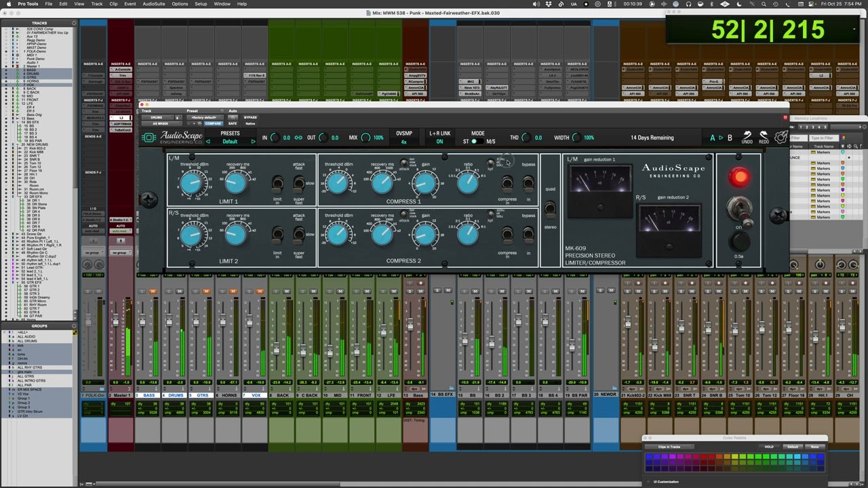Click Compress 1 gain knob

point(425,182)
